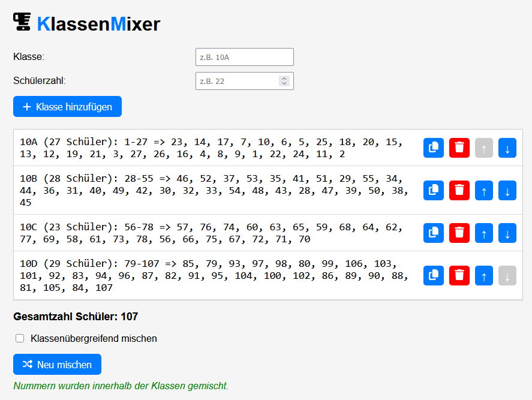Copy the 10A class number list
532x400 pixels.
(x=433, y=148)
